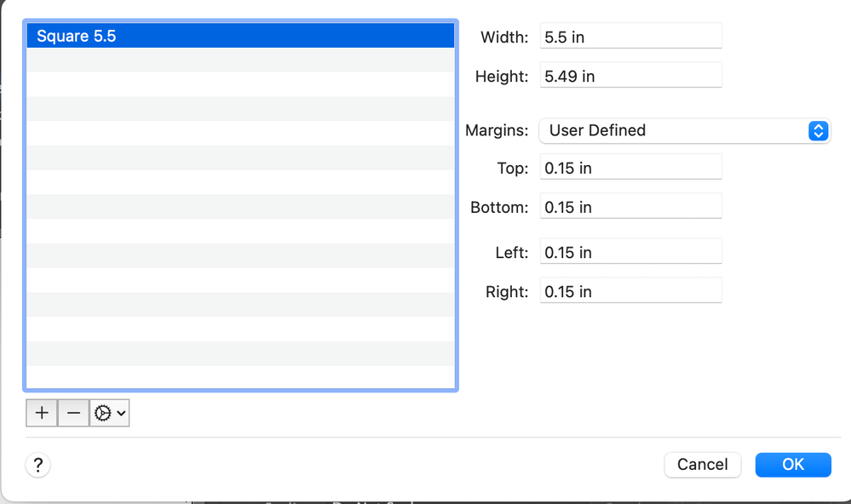Click the small chevron beside the gear icon

pos(122,413)
